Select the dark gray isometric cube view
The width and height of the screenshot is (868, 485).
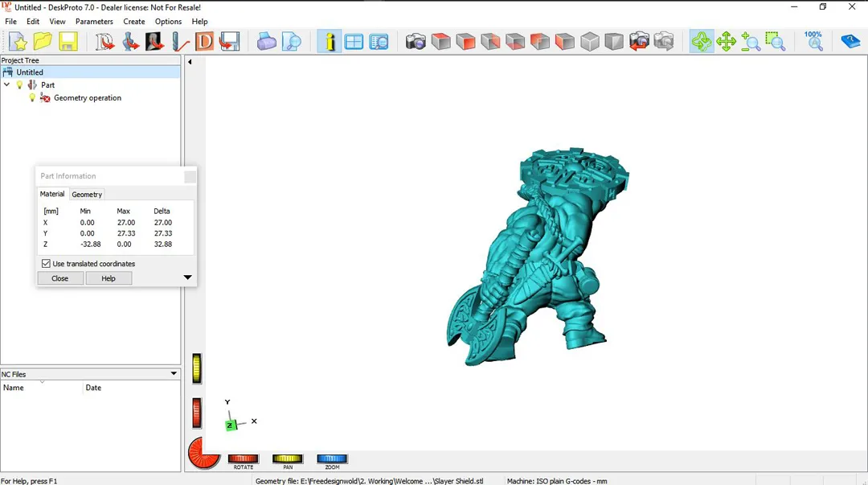point(615,42)
